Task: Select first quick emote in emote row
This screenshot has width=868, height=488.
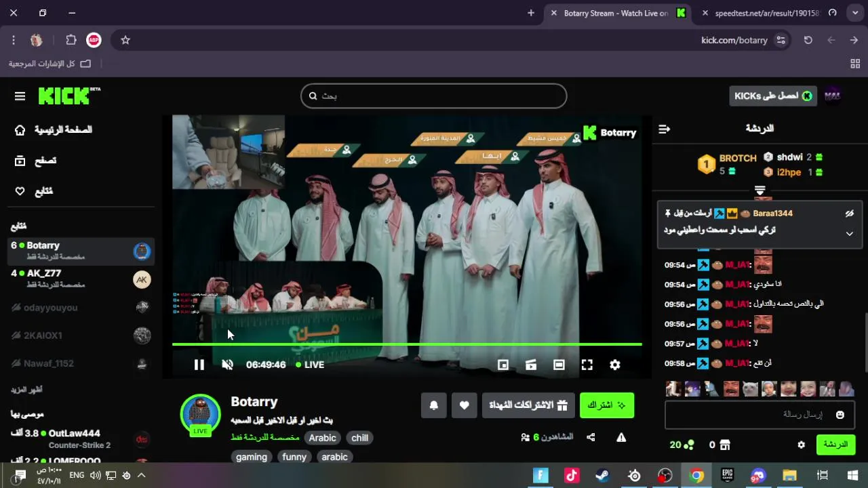Action: [x=673, y=388]
